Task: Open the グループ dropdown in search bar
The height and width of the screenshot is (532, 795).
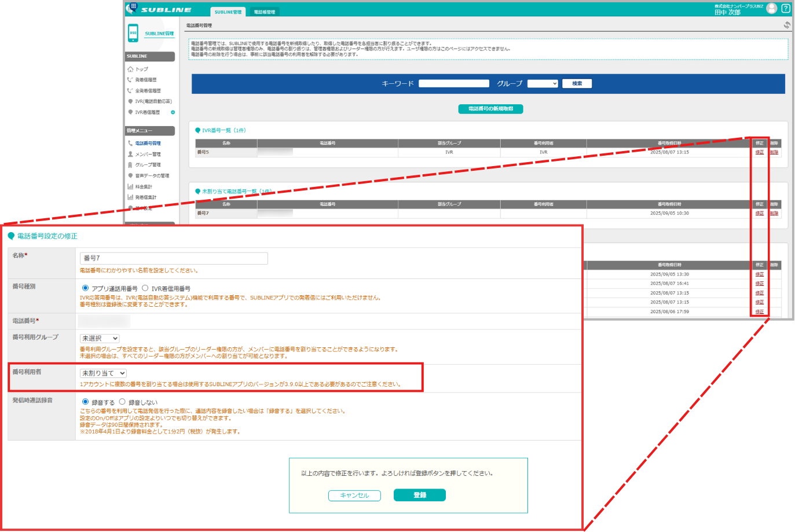Action: coord(543,83)
